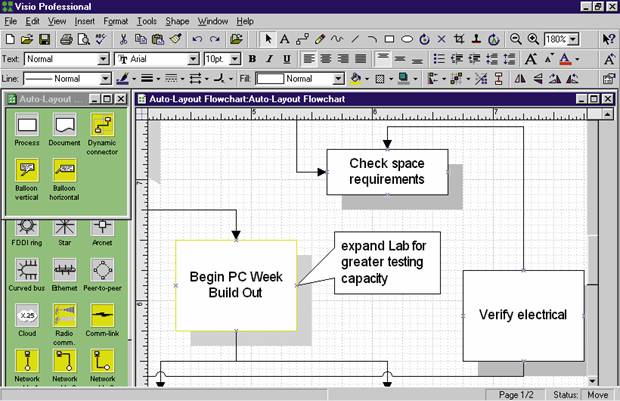Click the Begin PC Week Build Out box
Viewport: 620px width, 401px height.
[x=236, y=285]
